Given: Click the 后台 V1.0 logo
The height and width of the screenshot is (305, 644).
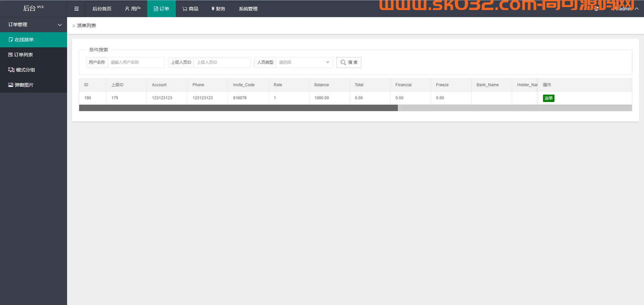Looking at the screenshot, I should 33,8.
